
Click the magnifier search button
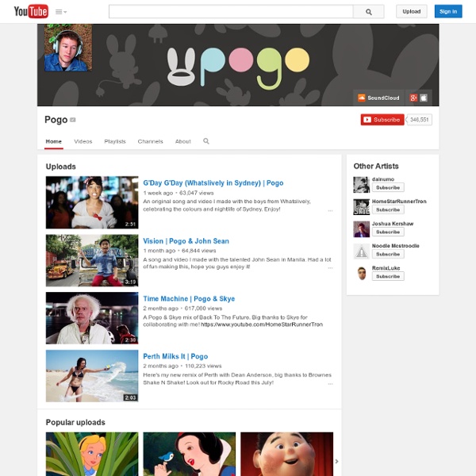(x=369, y=12)
